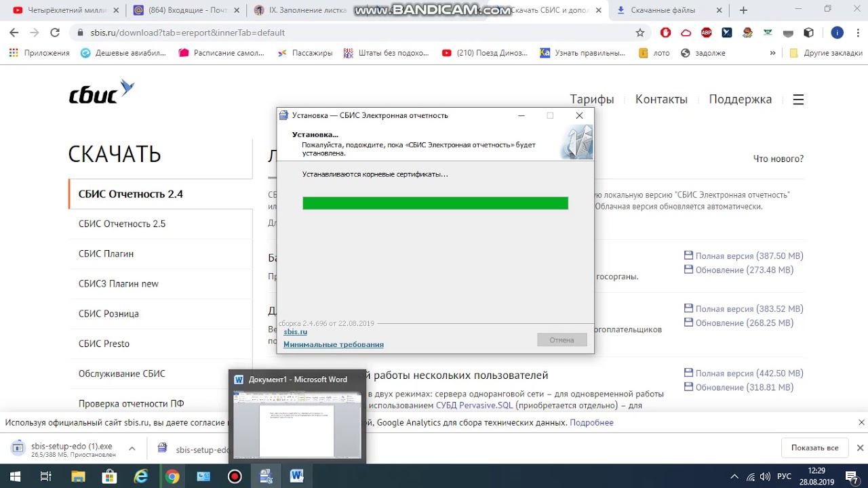868x488 pixels.
Task: Open Тарифы in the site navigation
Action: 592,100
